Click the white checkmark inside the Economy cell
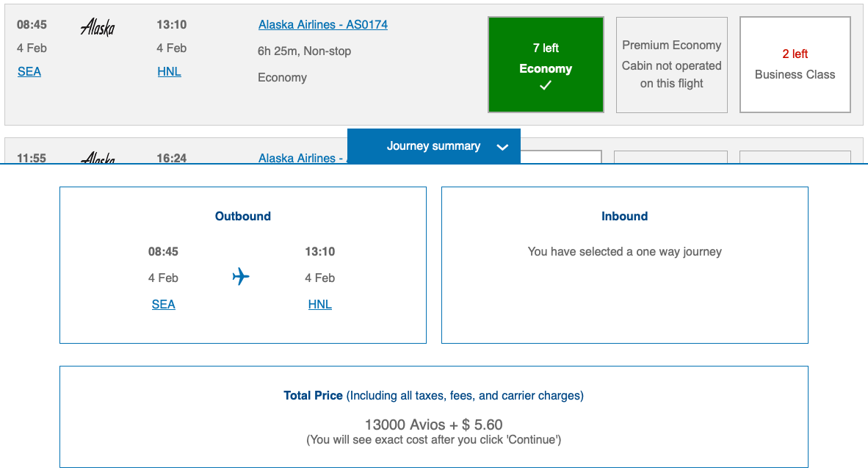 pyautogui.click(x=545, y=85)
